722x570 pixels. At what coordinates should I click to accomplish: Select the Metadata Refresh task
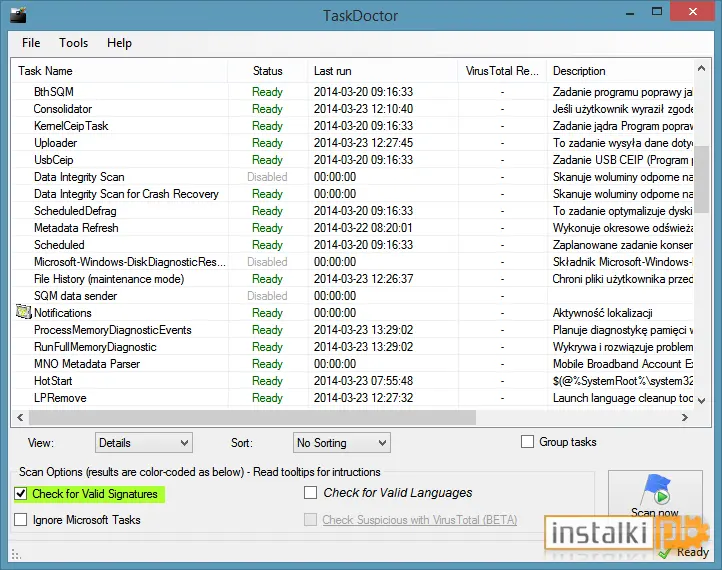[x=76, y=228]
